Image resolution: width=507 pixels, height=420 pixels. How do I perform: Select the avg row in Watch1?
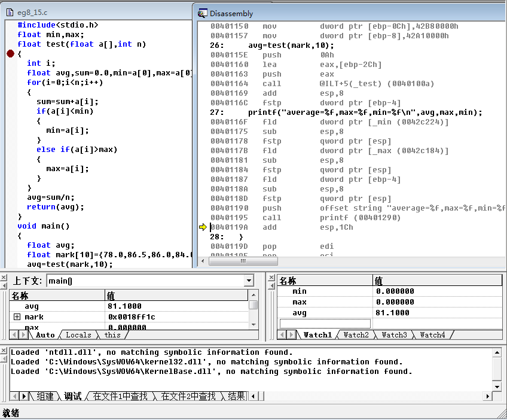tap(390, 313)
